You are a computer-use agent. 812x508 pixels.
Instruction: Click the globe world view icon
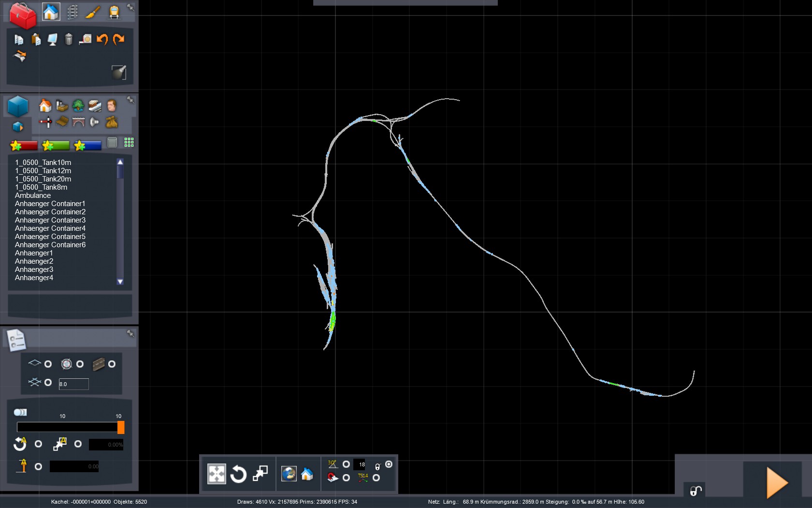pyautogui.click(x=289, y=474)
